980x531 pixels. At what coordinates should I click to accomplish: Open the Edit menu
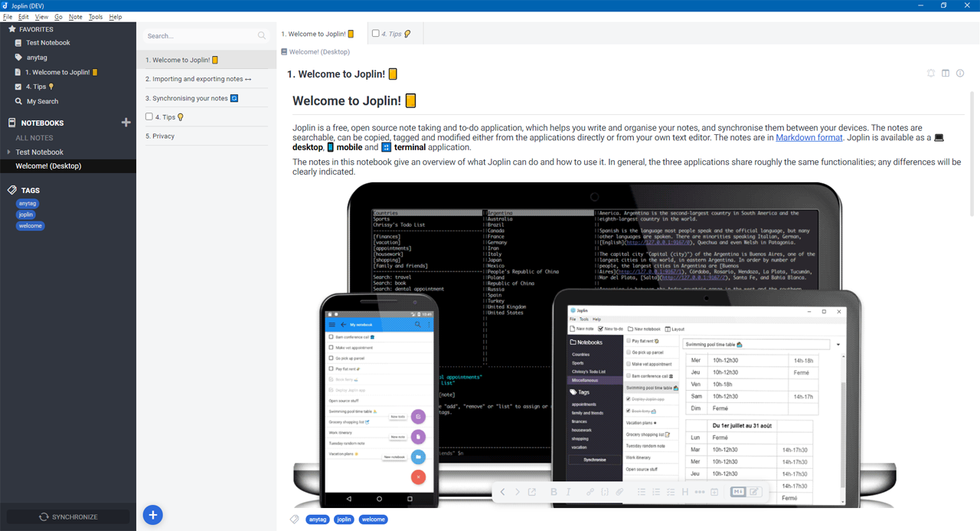24,17
